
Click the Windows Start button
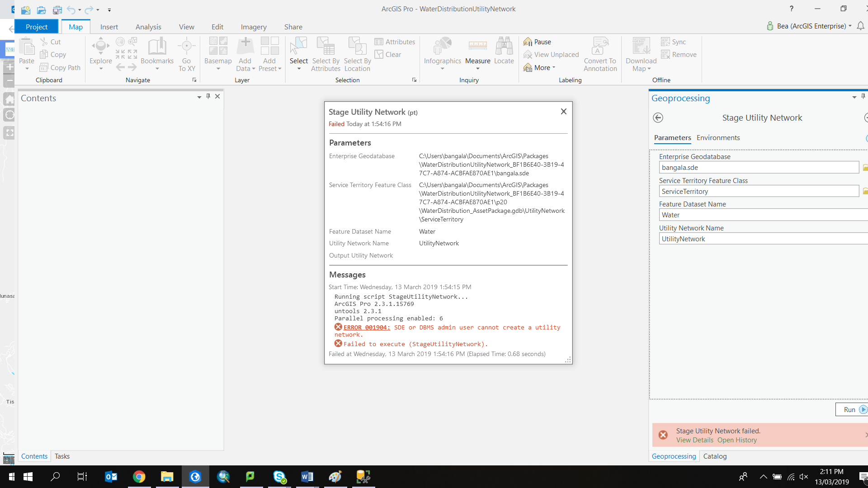point(28,477)
